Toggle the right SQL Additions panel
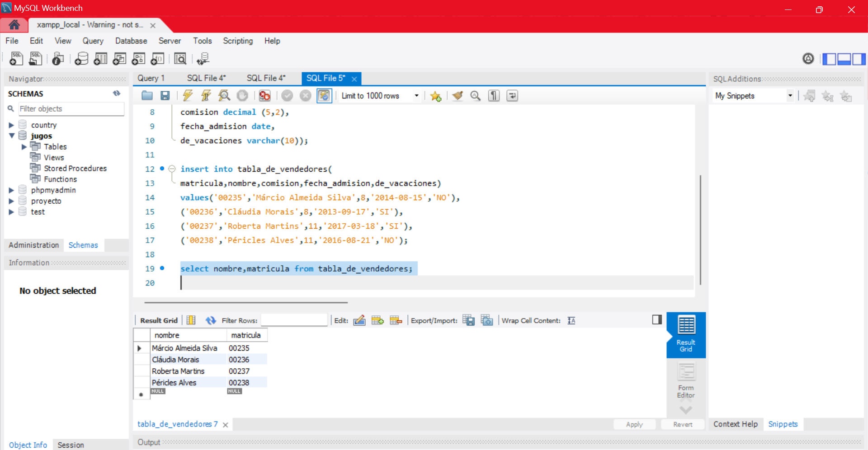 (x=859, y=59)
